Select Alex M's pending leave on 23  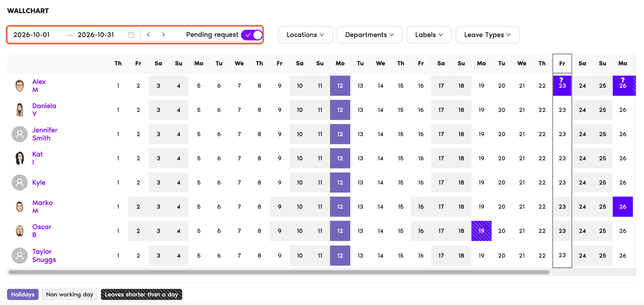pyautogui.click(x=562, y=85)
